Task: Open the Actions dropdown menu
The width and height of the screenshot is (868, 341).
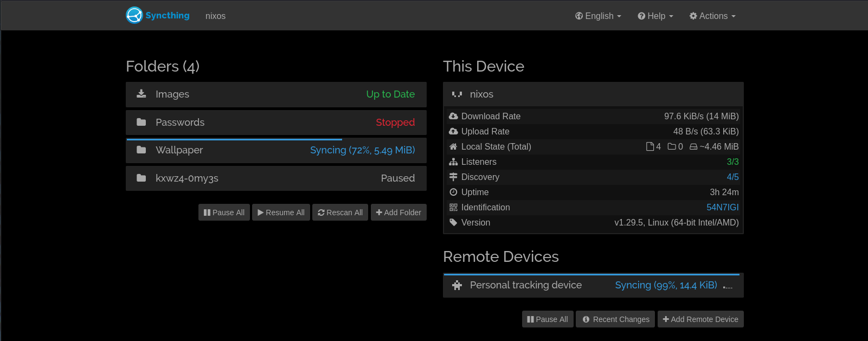Action: tap(712, 16)
